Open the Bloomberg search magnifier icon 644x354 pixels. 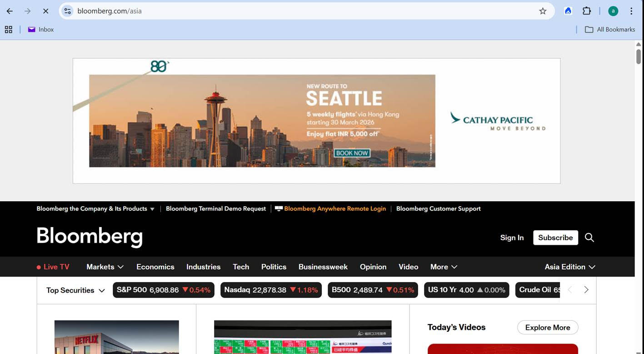pos(589,238)
